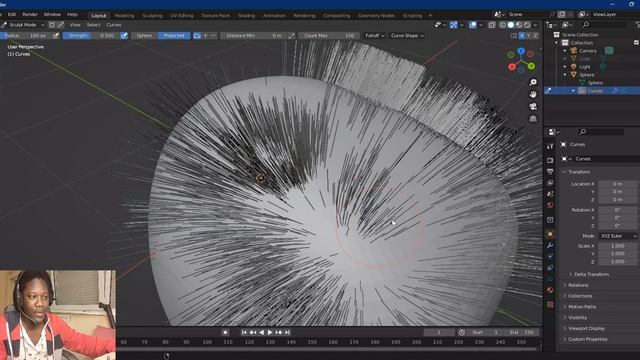
Task: Click the zoom magnifier viewport icon
Action: click(533, 82)
